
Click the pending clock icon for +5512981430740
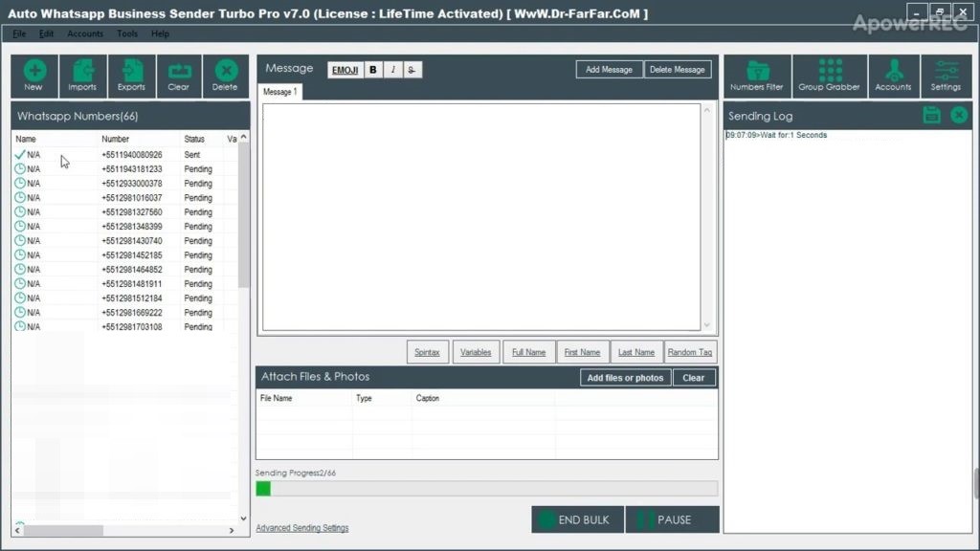(20, 240)
